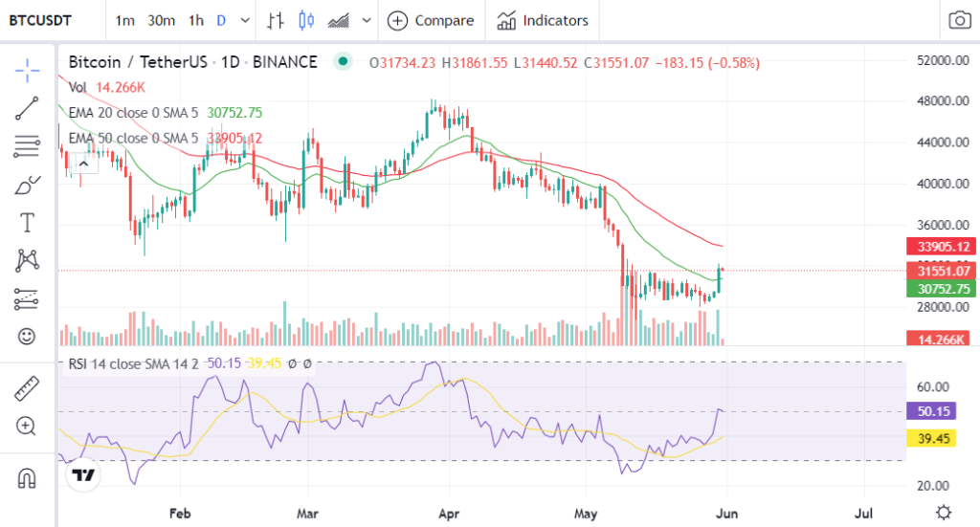The width and height of the screenshot is (980, 527).
Task: Click the Compare button
Action: (x=431, y=21)
